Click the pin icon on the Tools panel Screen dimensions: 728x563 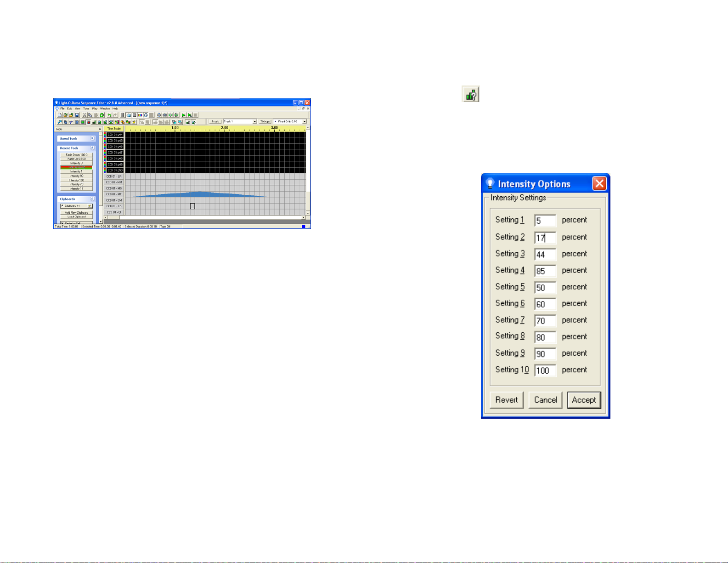[x=100, y=129]
